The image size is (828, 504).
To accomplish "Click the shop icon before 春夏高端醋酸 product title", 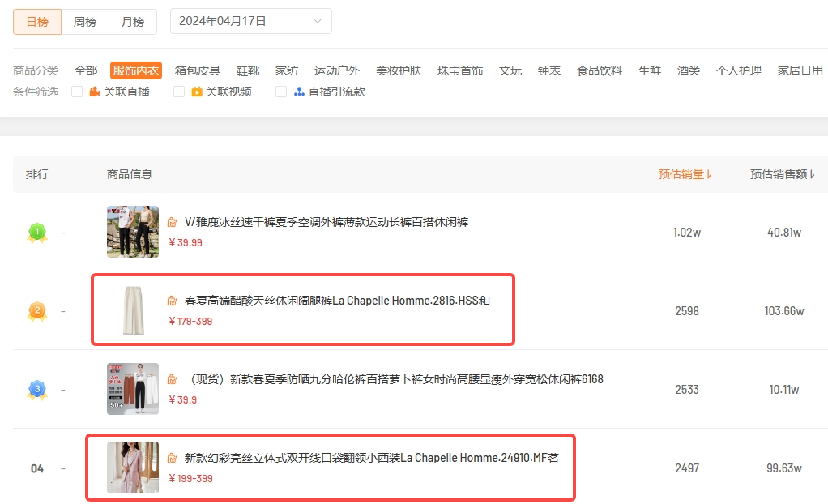I will click(172, 301).
